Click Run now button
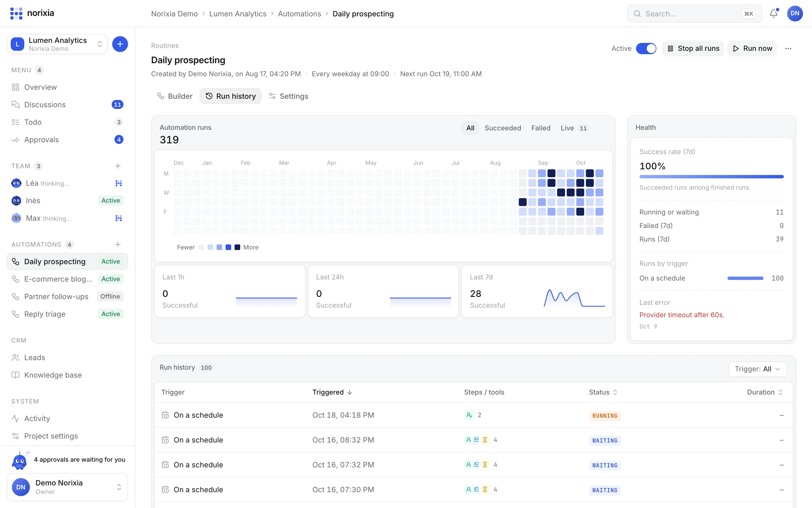Viewport: 812px width, 508px height. pyautogui.click(x=752, y=48)
